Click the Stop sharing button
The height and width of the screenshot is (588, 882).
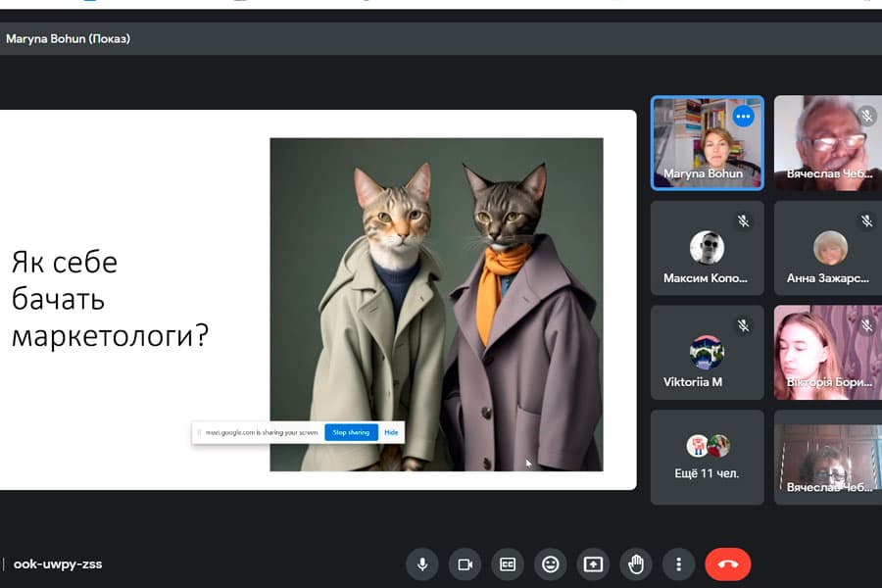351,432
